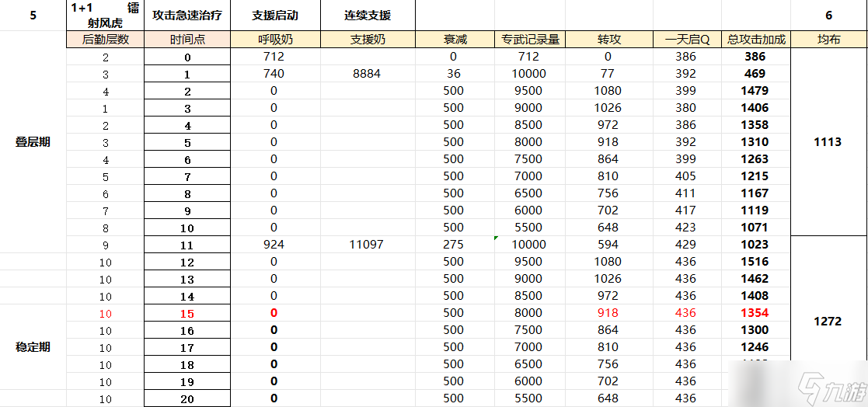This screenshot has width=868, height=407.
Task: Select the 衰减 value 36
Action: [454, 74]
